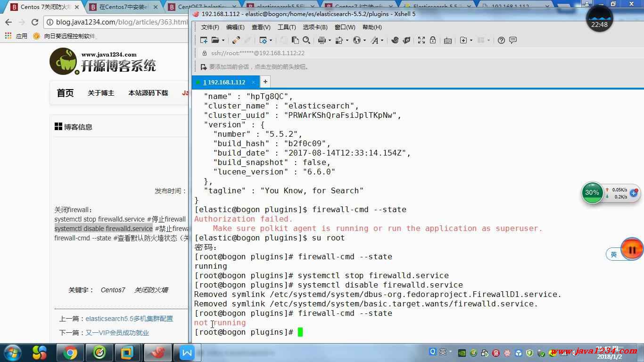
Task: Click the keyboard key-mapping icon
Action: click(x=448, y=41)
